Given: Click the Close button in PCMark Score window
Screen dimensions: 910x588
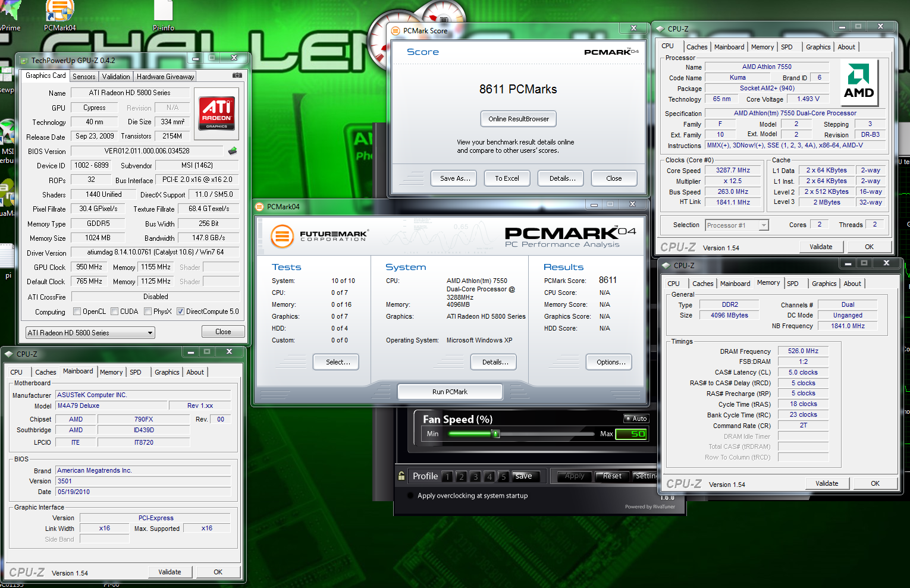Looking at the screenshot, I should point(614,178).
